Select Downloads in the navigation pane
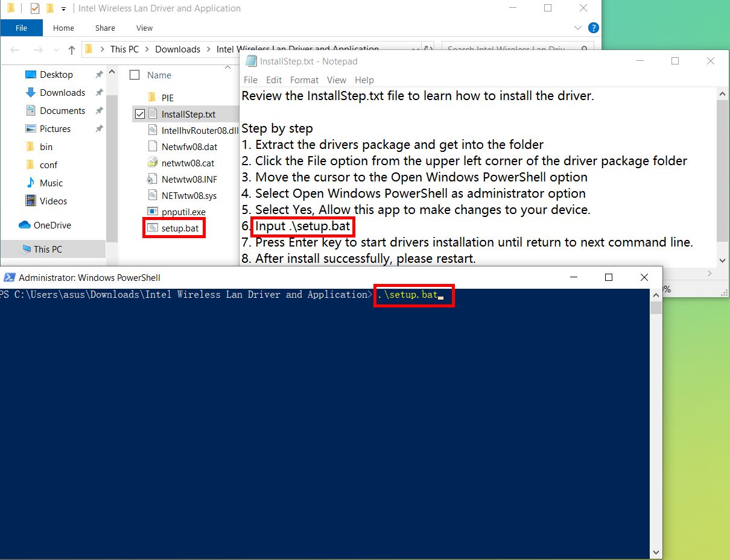730x560 pixels. [62, 93]
